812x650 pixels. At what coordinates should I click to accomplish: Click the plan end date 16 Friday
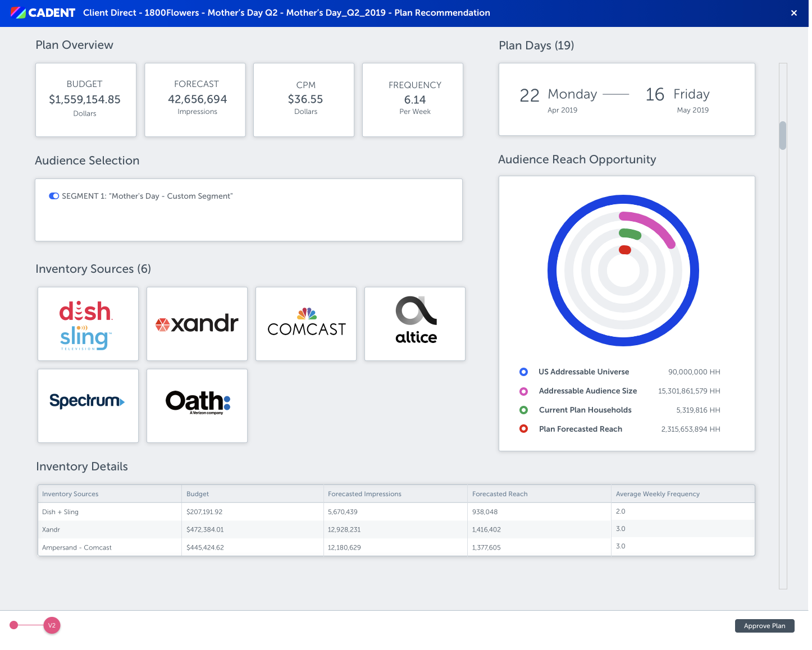tap(678, 99)
